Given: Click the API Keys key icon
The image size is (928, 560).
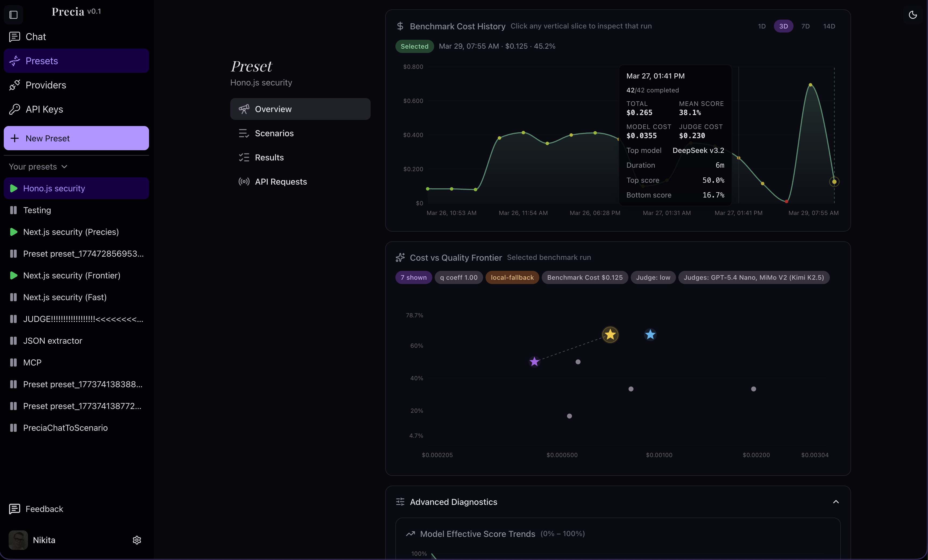Looking at the screenshot, I should (x=14, y=109).
